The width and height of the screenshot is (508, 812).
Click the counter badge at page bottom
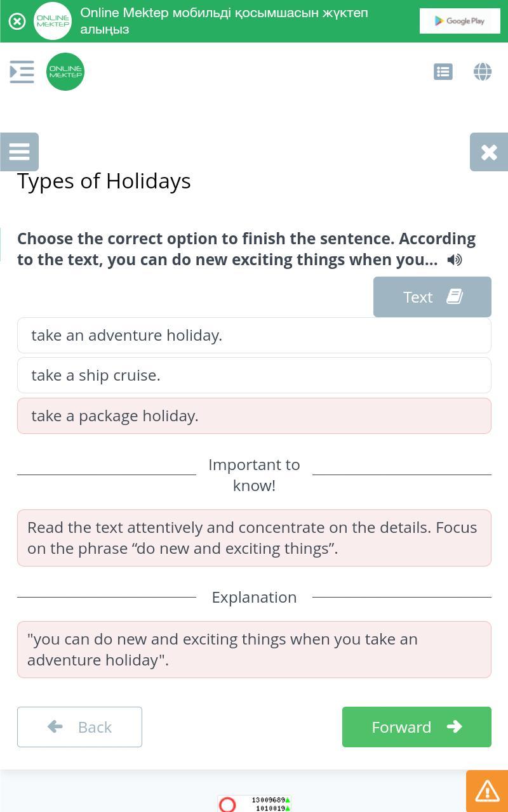(254, 804)
